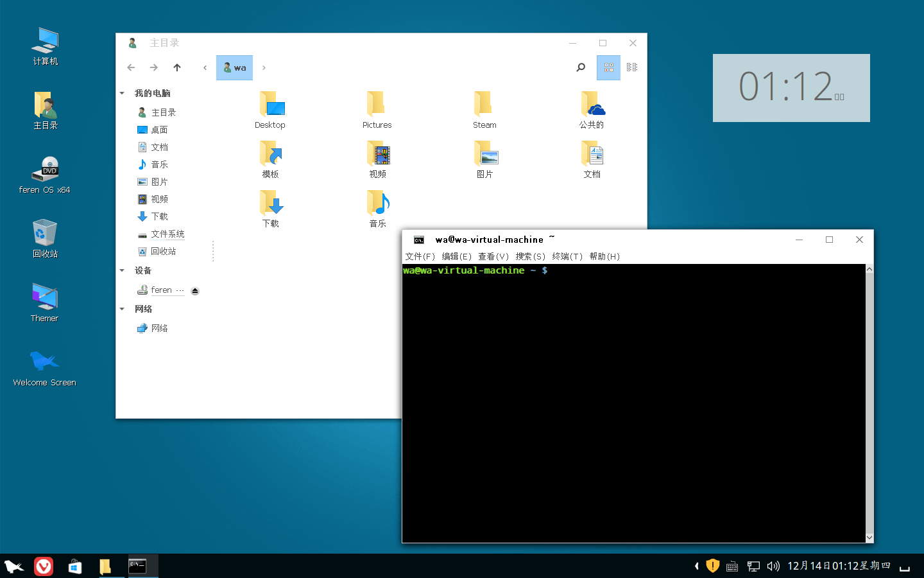Viewport: 924px width, 578px height.
Task: Select the feren OS x64 DVD desktop icon
Action: pos(45,175)
